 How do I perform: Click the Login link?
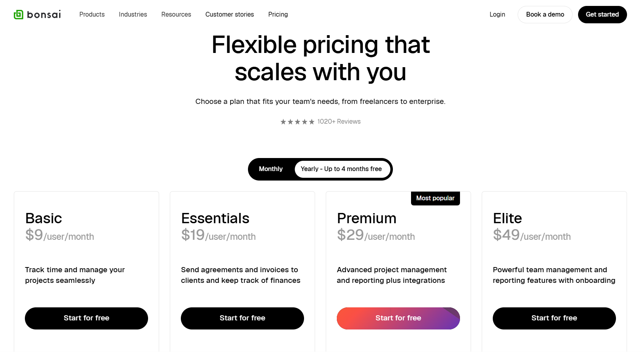click(x=497, y=15)
